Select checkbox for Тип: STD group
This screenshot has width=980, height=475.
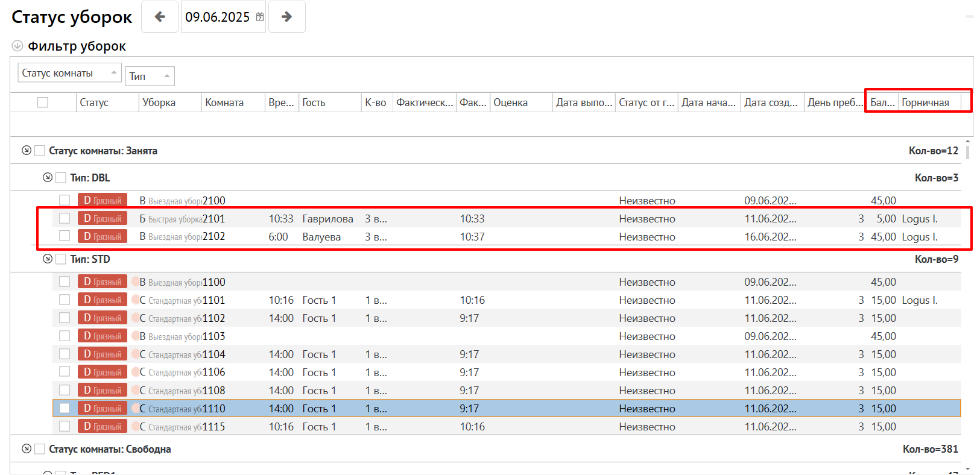[x=61, y=259]
